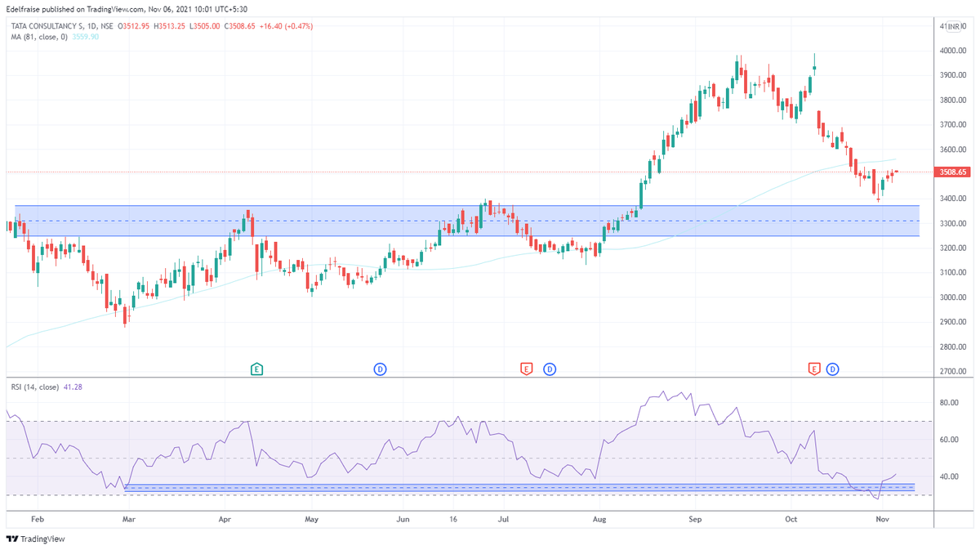Click the RSI (14, close) indicator legend
Screen dimensions: 980x550
coord(33,387)
